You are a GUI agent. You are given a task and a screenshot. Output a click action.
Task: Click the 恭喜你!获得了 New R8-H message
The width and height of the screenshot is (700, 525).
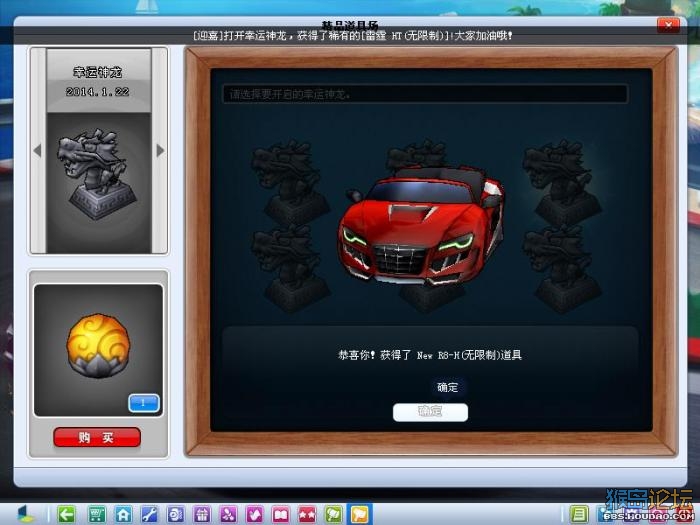pyautogui.click(x=430, y=355)
